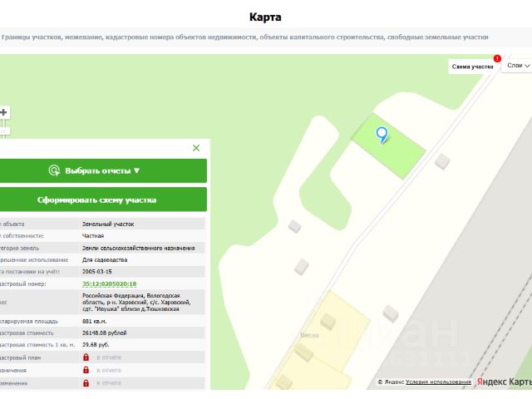The height and width of the screenshot is (399, 532).
Task: Click the Схема участка button
Action: 472,66
